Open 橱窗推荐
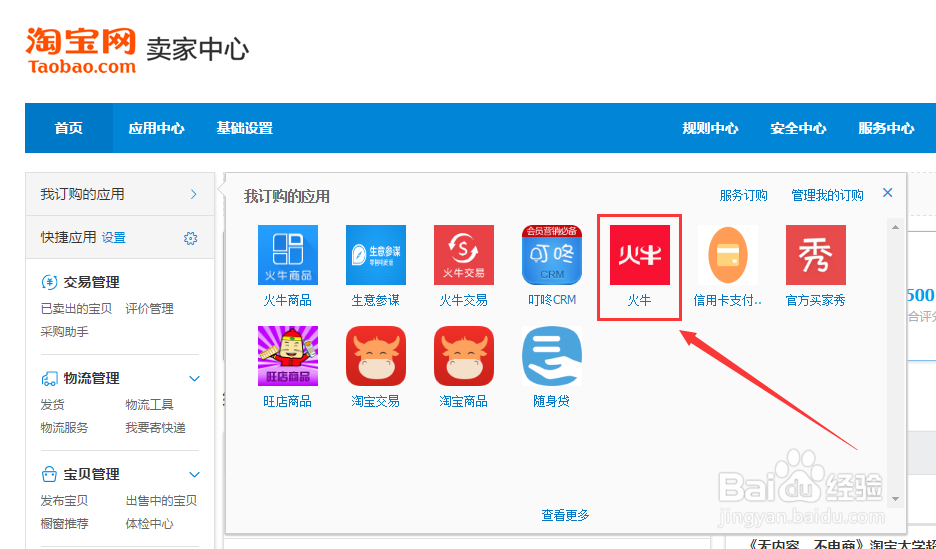Screen dimensions: 936x549 64,524
